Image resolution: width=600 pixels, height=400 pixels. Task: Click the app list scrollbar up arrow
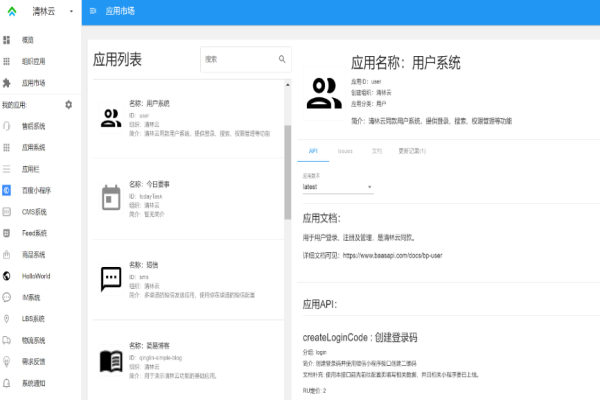click(x=287, y=85)
